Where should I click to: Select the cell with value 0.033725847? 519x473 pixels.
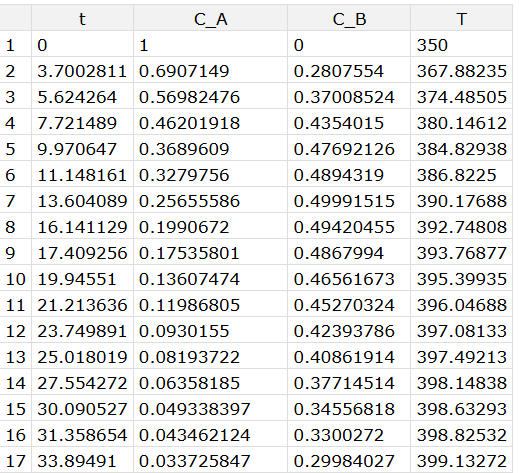pyautogui.click(x=210, y=460)
